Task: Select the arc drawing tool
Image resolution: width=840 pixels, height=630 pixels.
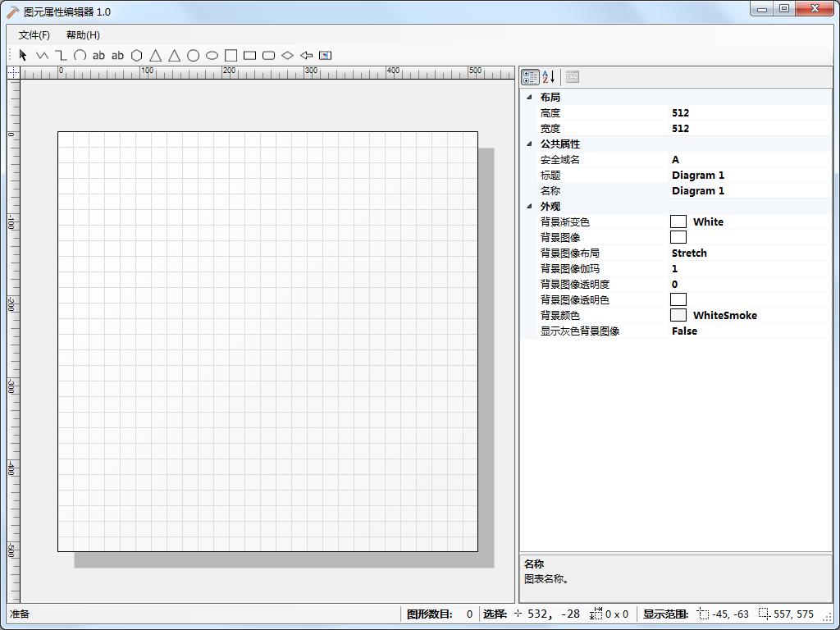Action: pos(80,55)
